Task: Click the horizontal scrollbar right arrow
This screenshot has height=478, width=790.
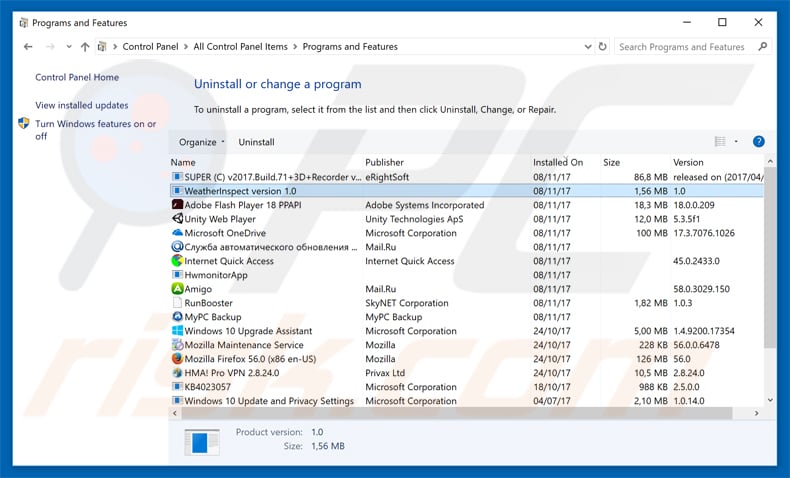Action: point(756,413)
